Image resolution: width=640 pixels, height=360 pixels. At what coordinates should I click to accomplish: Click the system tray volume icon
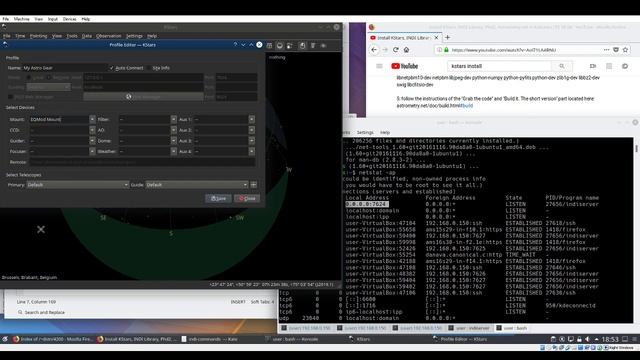click(x=587, y=339)
